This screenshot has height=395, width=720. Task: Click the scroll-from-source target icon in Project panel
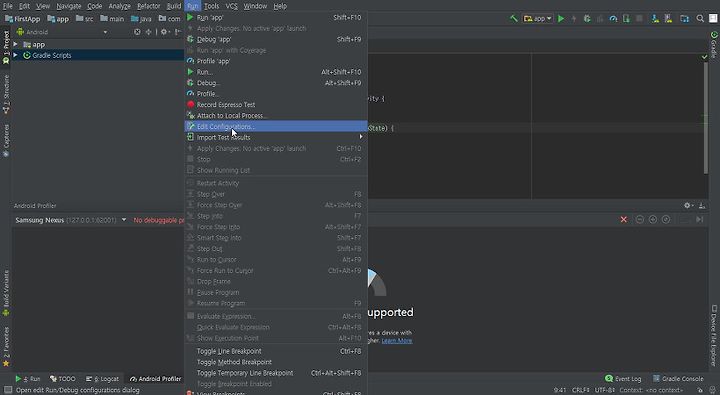pos(137,32)
